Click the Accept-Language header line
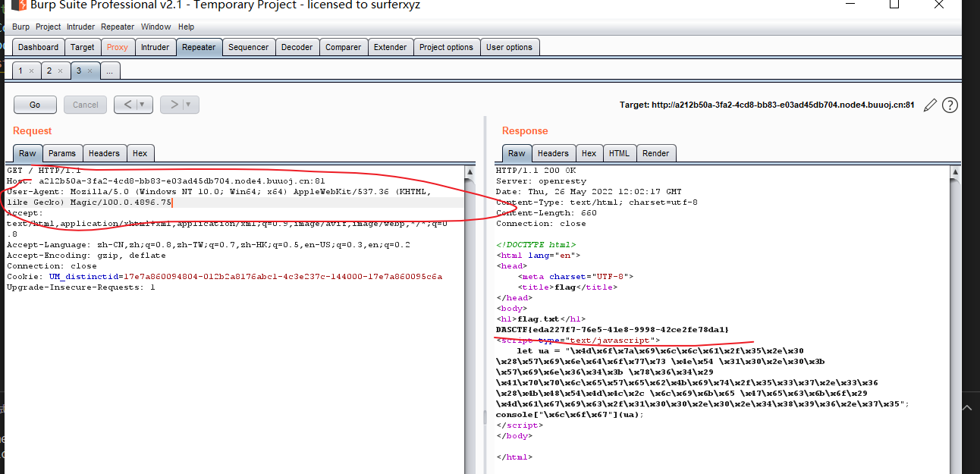 (209, 245)
